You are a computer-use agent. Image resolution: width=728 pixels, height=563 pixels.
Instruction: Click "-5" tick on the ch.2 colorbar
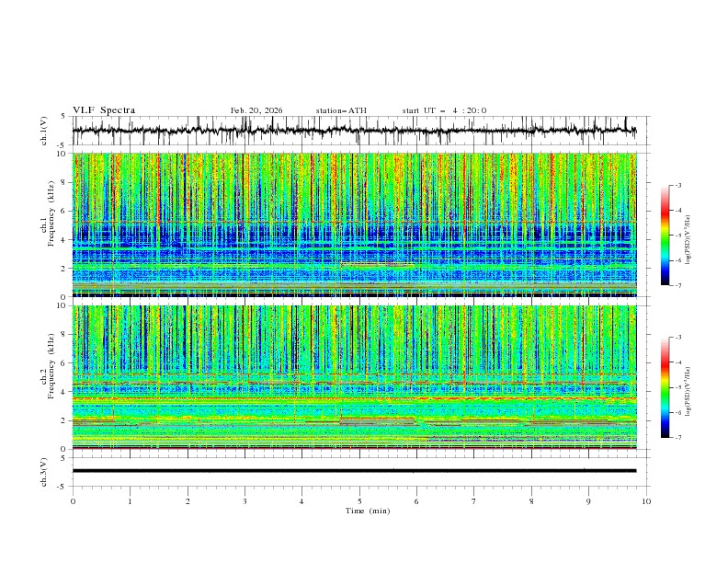coord(677,387)
